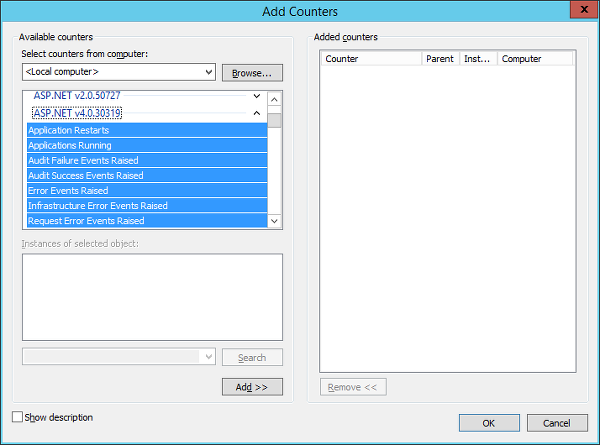This screenshot has width=600, height=445.
Task: Select Error Events Raised counter
Action: tap(147, 191)
